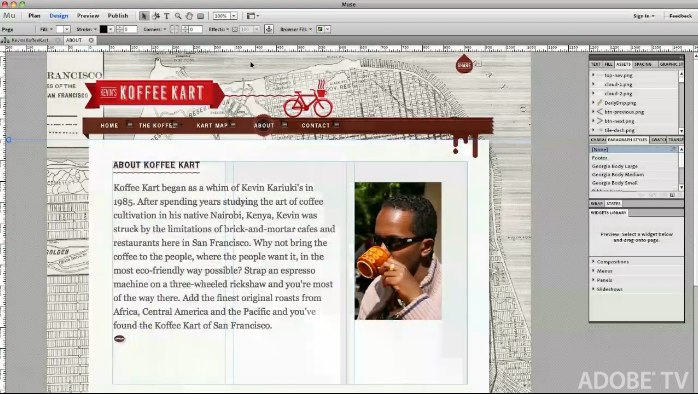Click the DailyDrip.png asset thumbnail
Image resolution: width=698 pixels, height=394 pixels.
click(x=600, y=103)
